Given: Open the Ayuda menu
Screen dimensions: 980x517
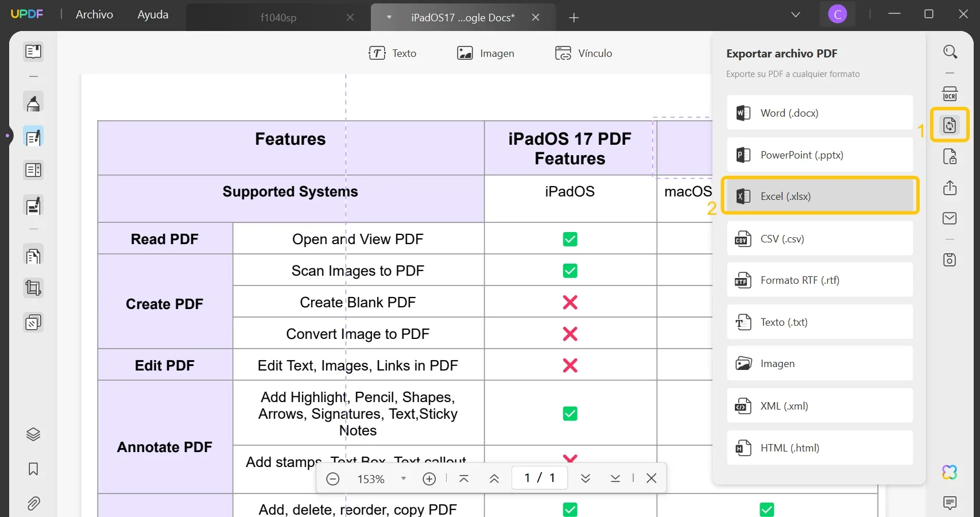Looking at the screenshot, I should (153, 14).
